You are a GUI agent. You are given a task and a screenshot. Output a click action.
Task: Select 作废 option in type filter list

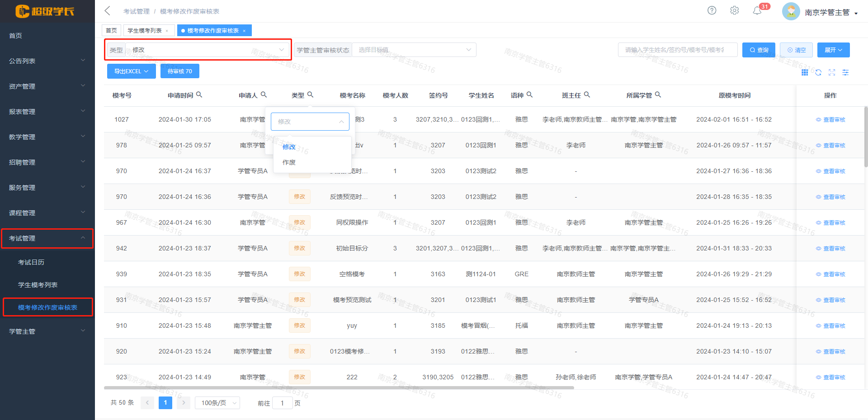pos(289,162)
